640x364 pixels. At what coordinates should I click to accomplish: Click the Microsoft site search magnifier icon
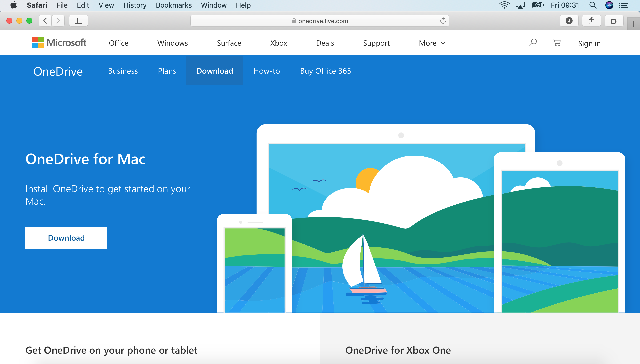(x=533, y=43)
